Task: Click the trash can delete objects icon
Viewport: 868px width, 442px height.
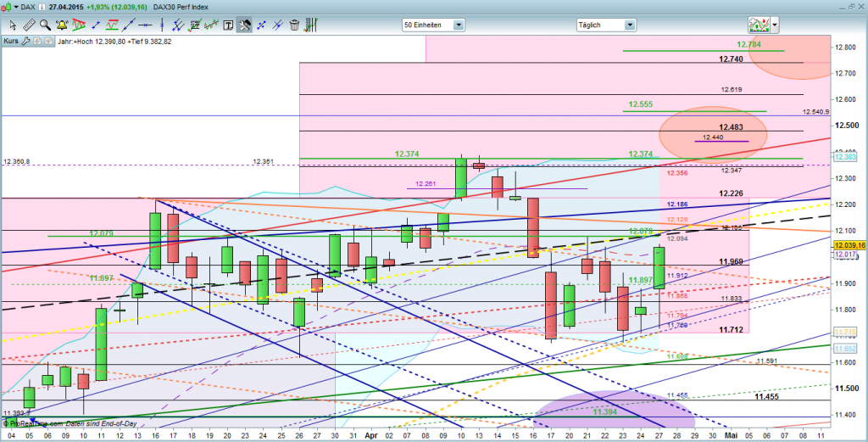Action: [x=294, y=25]
